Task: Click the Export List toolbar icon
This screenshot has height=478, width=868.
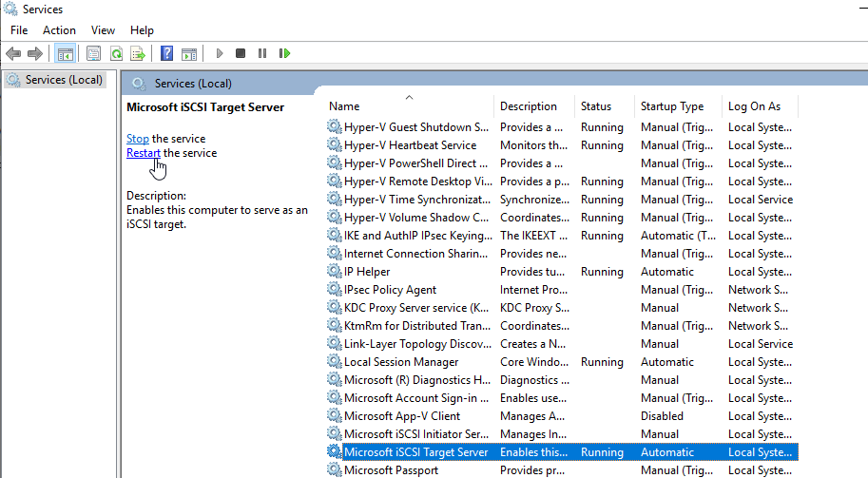Action: click(138, 53)
